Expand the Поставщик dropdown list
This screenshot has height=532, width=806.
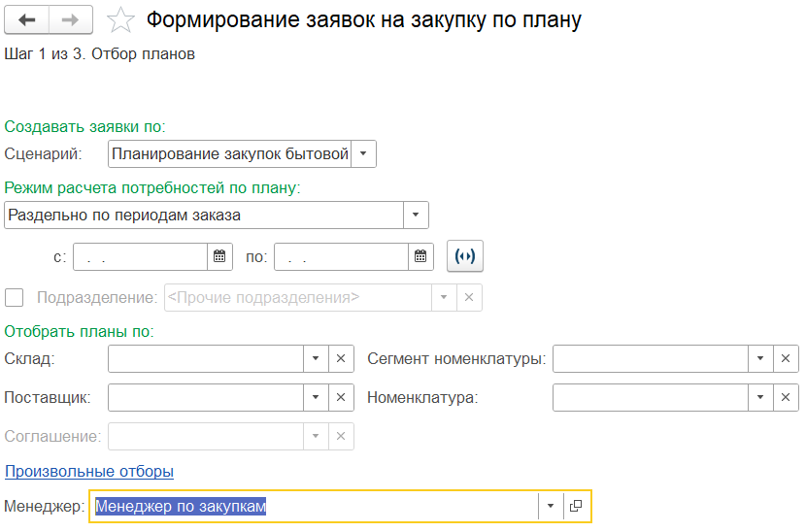[x=316, y=398]
